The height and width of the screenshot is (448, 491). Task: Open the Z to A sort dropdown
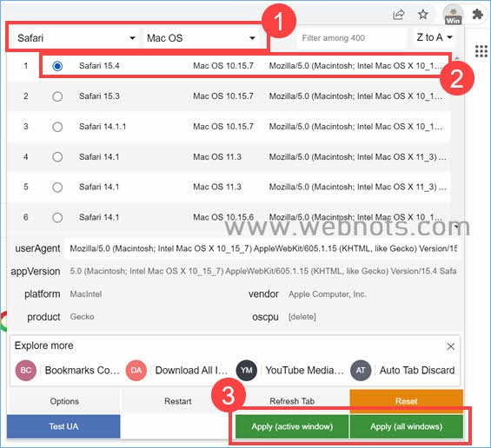click(x=435, y=37)
